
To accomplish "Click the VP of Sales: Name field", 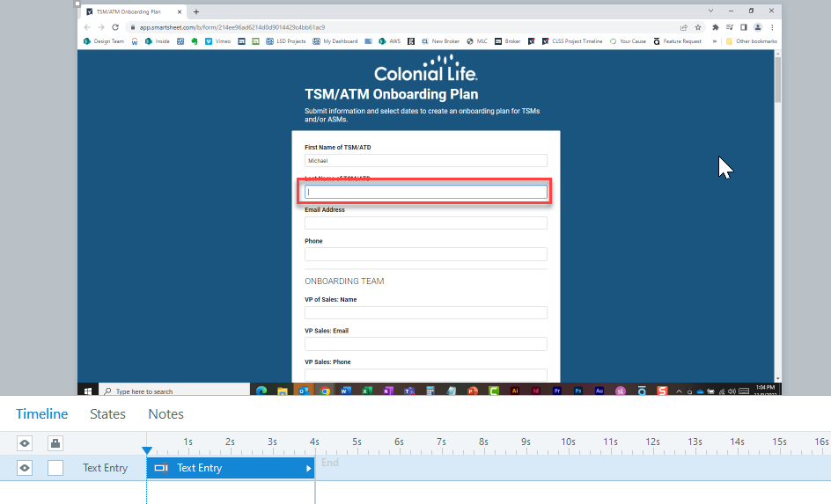I will 425,313.
